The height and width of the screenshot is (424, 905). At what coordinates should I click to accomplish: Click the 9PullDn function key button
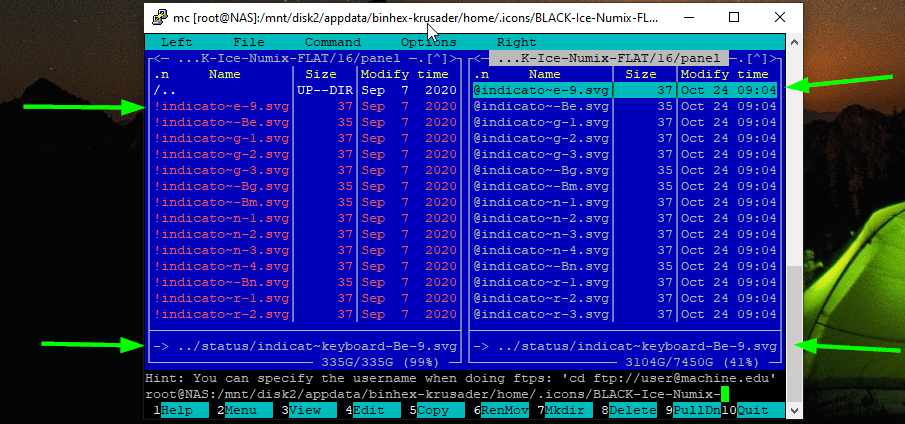click(693, 410)
